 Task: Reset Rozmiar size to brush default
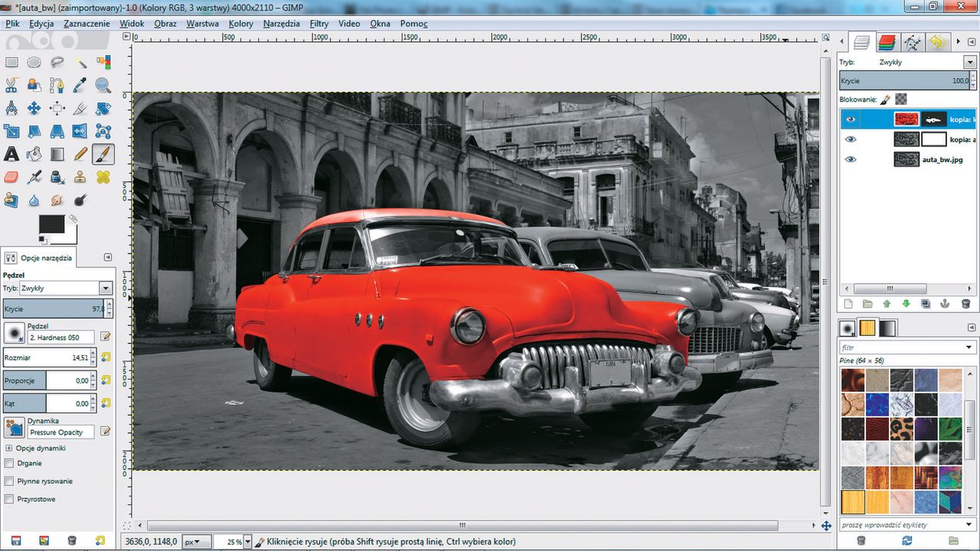point(106,357)
